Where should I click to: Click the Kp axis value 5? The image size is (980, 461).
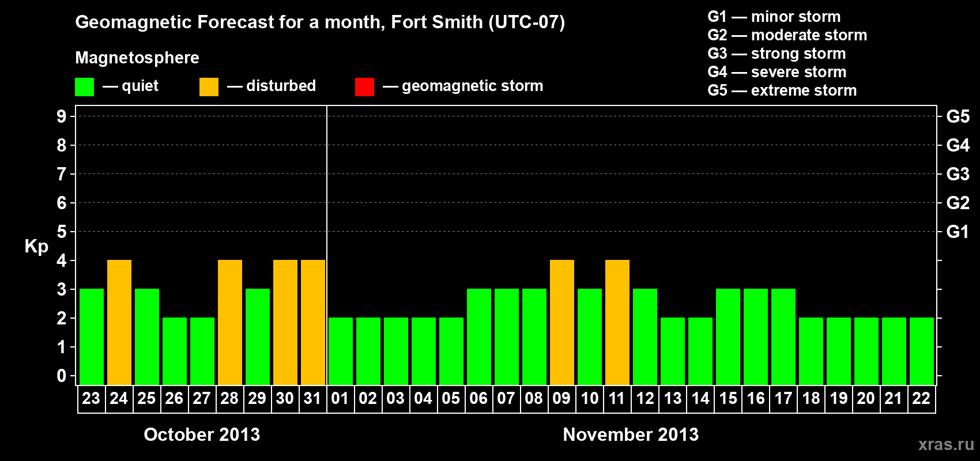(x=62, y=232)
